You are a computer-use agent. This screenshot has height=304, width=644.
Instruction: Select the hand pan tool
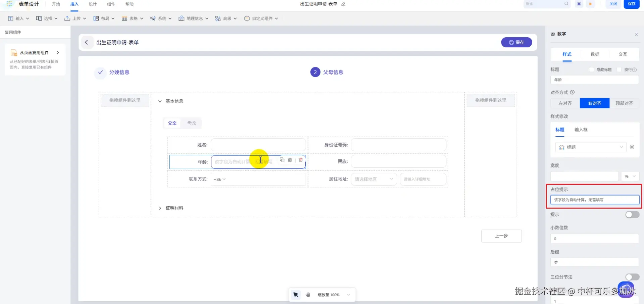click(x=308, y=295)
